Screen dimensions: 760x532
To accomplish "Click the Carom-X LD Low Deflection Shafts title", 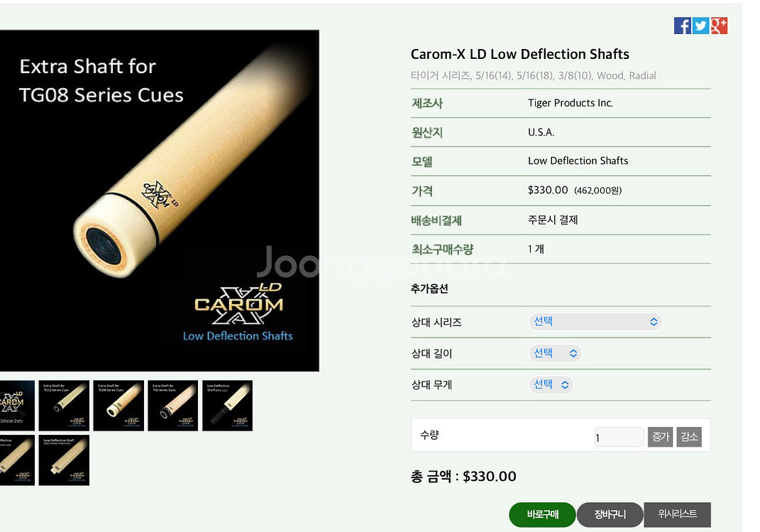I will click(x=520, y=54).
